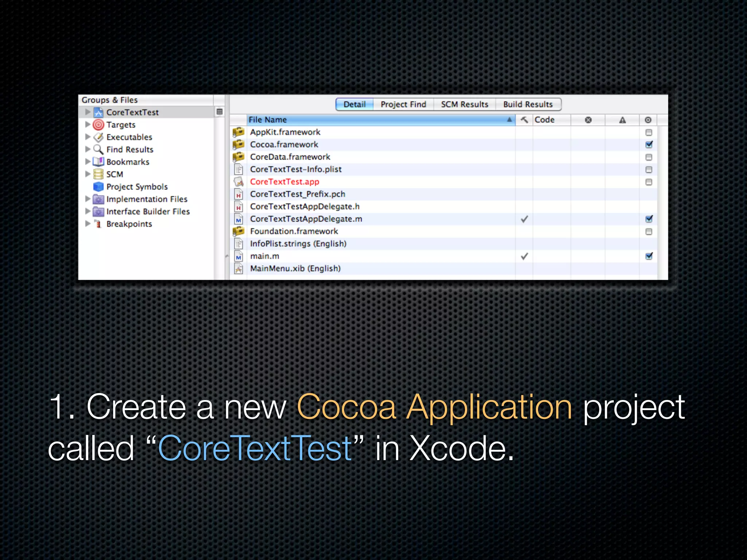This screenshot has height=560, width=747.
Task: Check target box for CoreTextTest-Info.plist
Action: 649,170
